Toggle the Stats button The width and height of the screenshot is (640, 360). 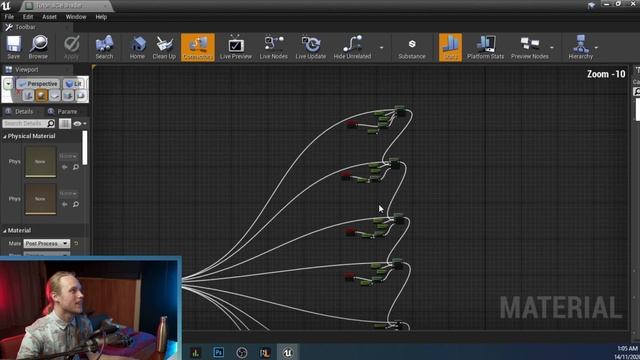(450, 47)
